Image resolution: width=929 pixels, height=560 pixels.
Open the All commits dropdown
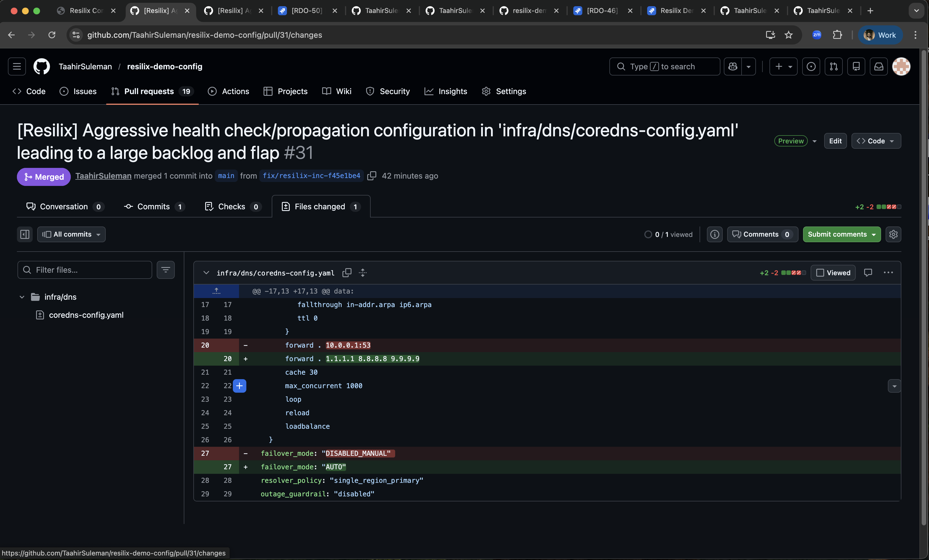click(71, 234)
